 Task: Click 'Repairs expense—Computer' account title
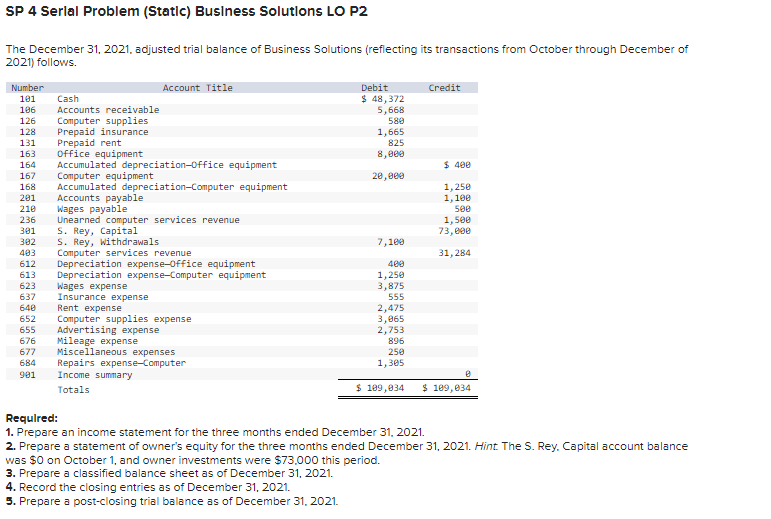point(121,363)
